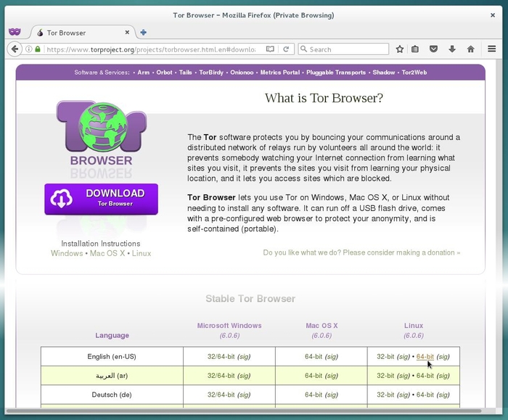Download Deutsch Linux 64-bit build
Screen dimensions: 508x420
point(425,395)
